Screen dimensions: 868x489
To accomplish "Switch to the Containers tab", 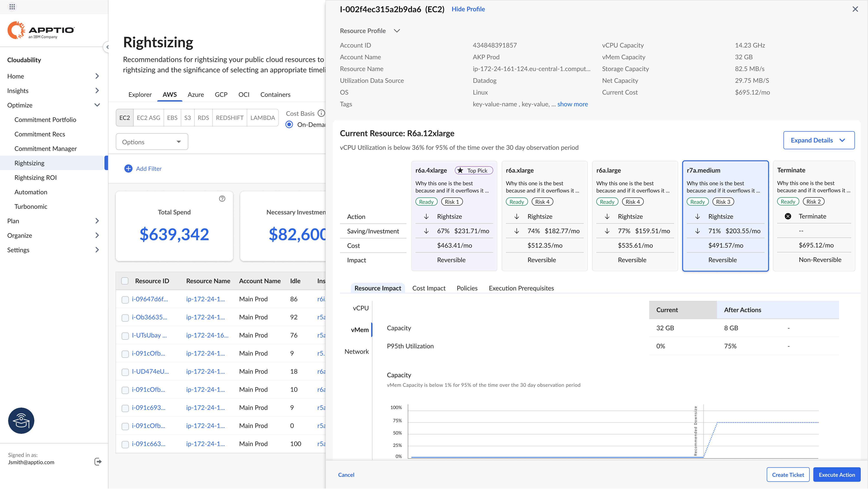I will [275, 94].
